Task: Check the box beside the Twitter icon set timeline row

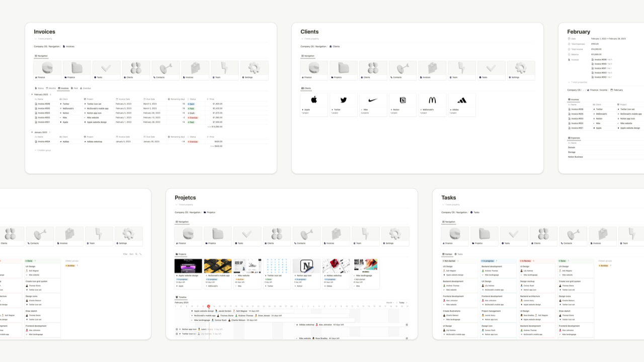Action: click(x=176, y=333)
